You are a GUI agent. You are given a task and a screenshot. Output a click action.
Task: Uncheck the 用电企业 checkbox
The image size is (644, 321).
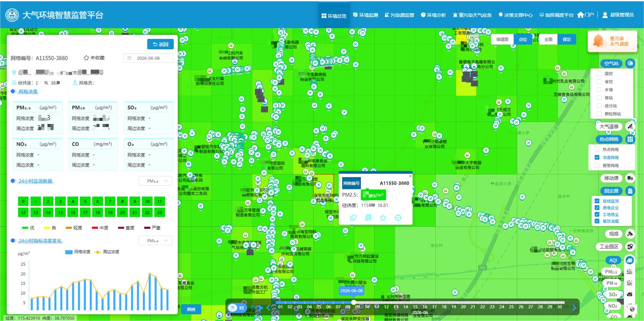pyautogui.click(x=597, y=208)
